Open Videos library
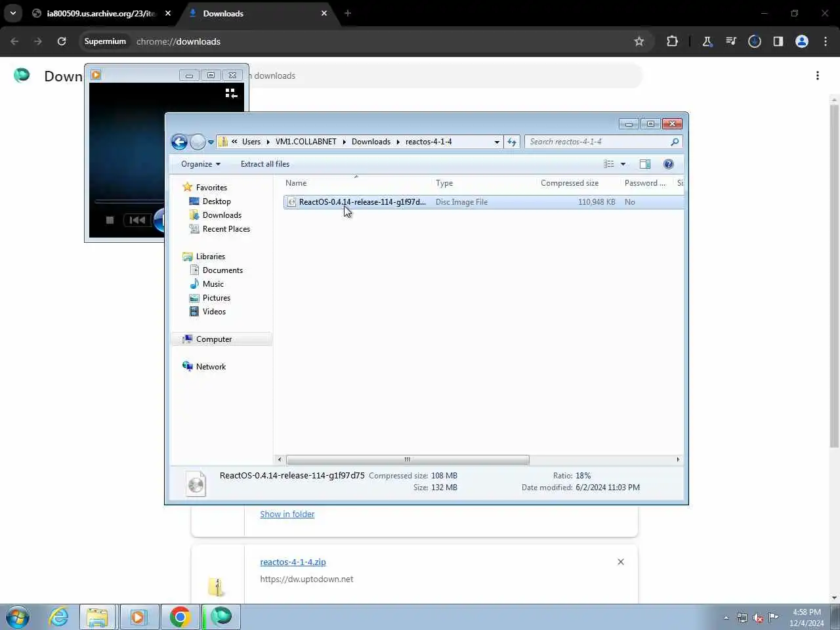Viewport: 840px width, 630px height. tap(214, 312)
